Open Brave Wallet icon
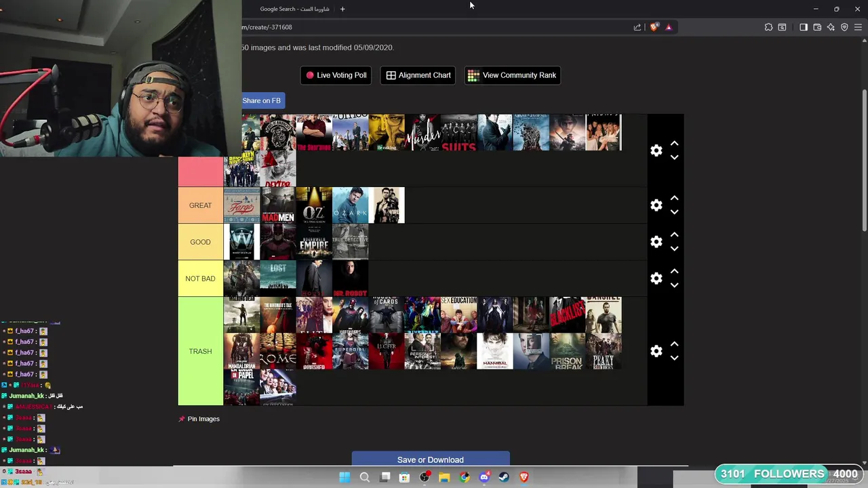Image resolution: width=868 pixels, height=488 pixels. point(817,27)
